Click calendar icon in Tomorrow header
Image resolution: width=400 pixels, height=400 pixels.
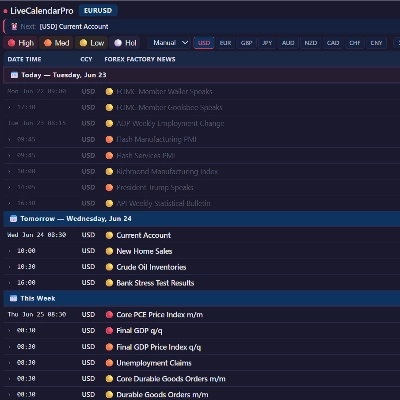pos(13,219)
